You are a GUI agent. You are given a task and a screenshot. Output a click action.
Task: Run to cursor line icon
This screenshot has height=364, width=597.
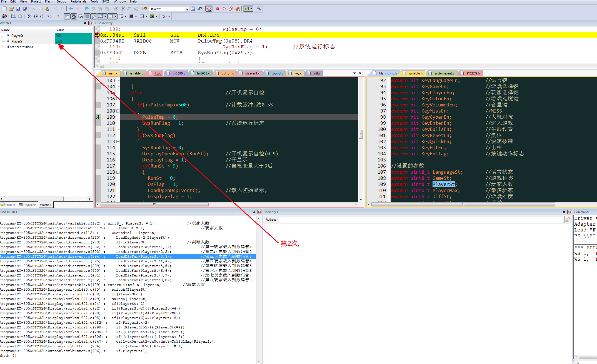(49, 17)
